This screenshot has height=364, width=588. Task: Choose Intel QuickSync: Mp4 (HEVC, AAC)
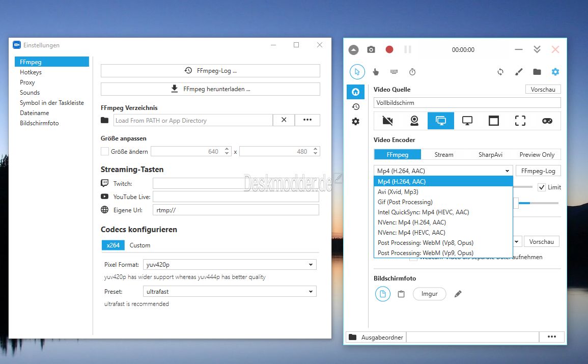443,212
